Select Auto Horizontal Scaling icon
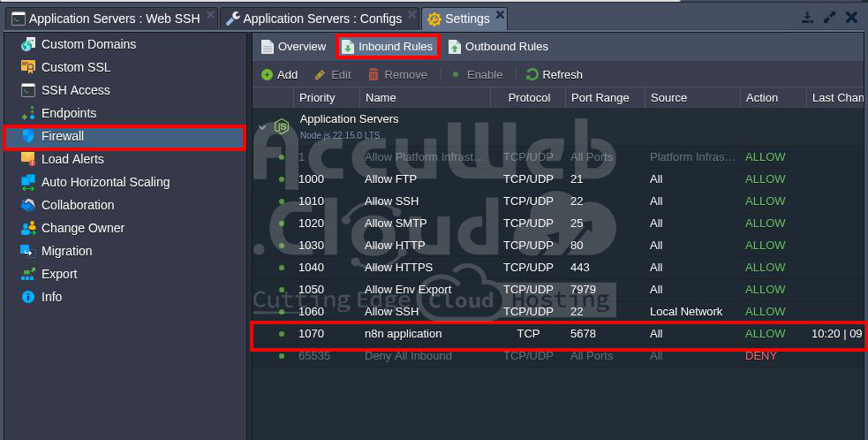The height and width of the screenshot is (440, 868). 27,182
